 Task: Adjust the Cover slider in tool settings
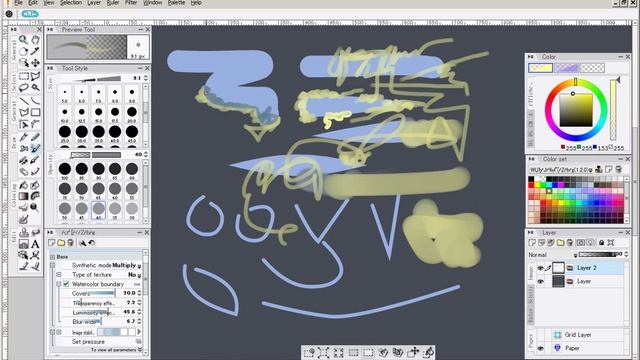94,293
